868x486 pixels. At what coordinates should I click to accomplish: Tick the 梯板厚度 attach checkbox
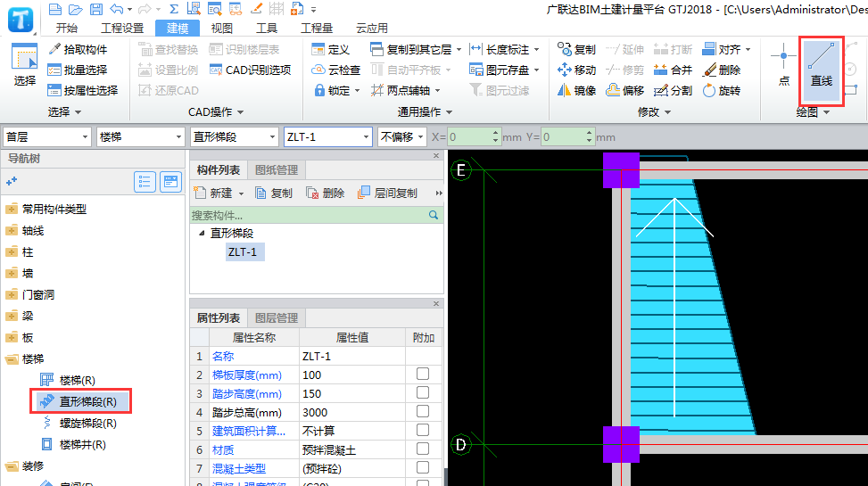(x=423, y=375)
